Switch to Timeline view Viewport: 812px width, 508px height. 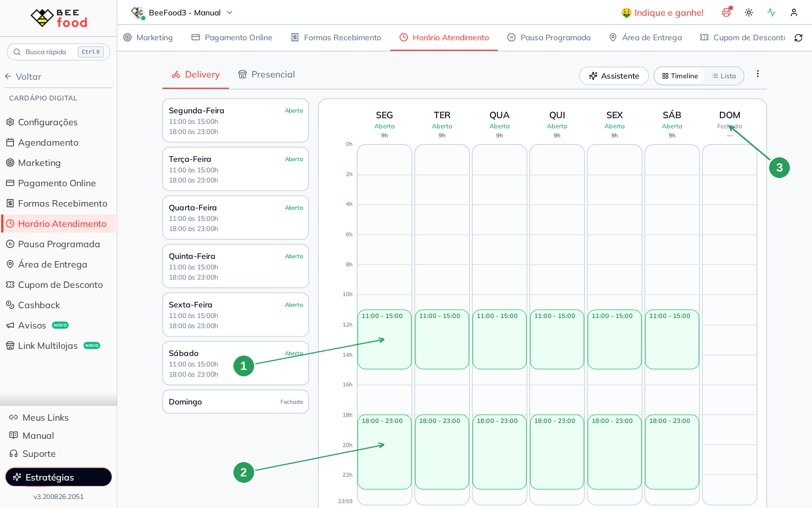680,76
